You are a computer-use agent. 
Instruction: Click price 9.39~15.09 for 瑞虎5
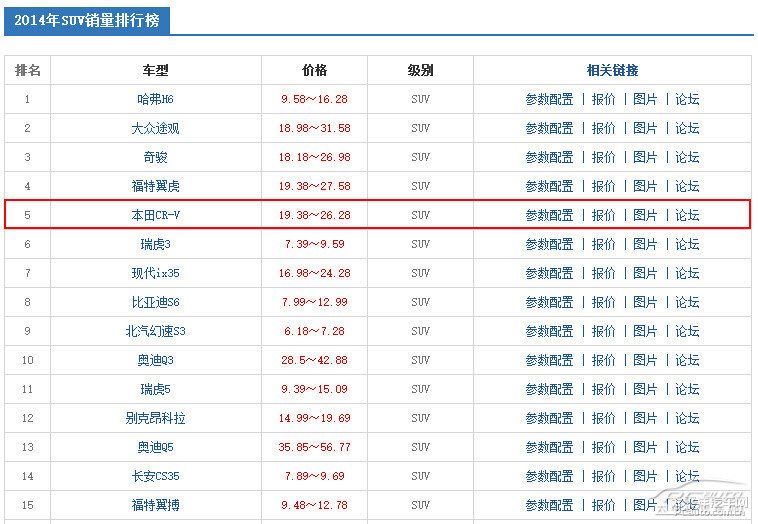(314, 389)
